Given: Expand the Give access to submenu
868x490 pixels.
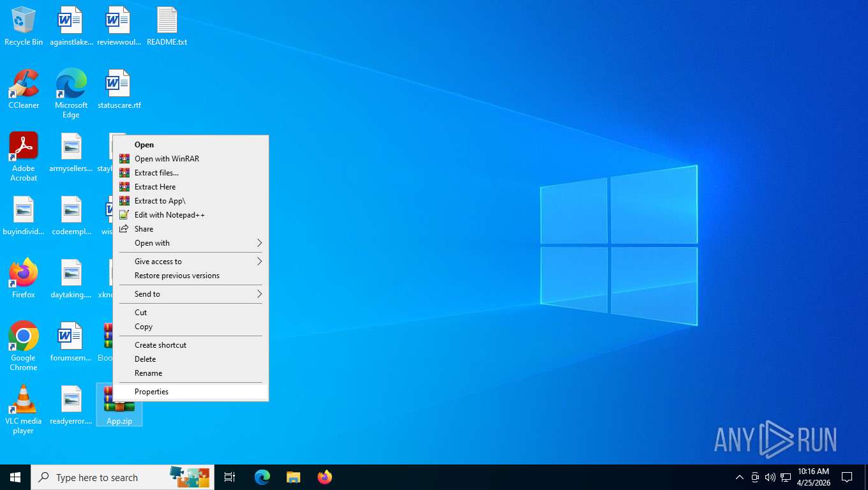Looking at the screenshot, I should (191, 262).
